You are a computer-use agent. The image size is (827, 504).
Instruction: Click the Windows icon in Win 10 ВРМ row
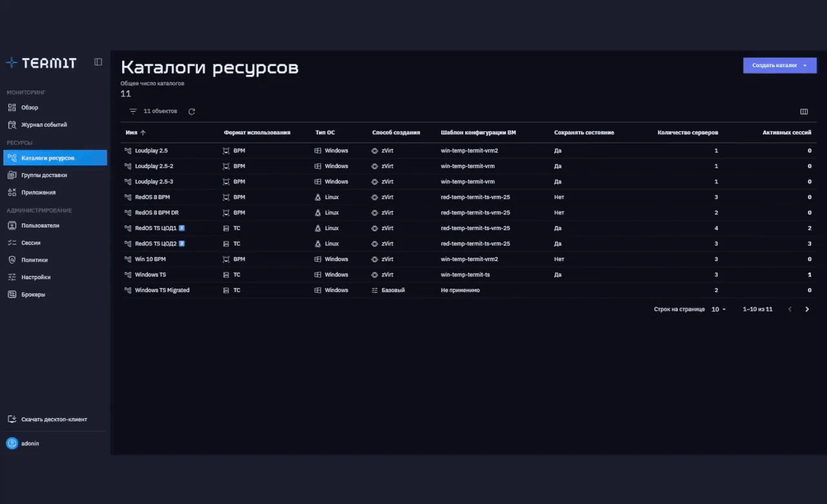318,259
